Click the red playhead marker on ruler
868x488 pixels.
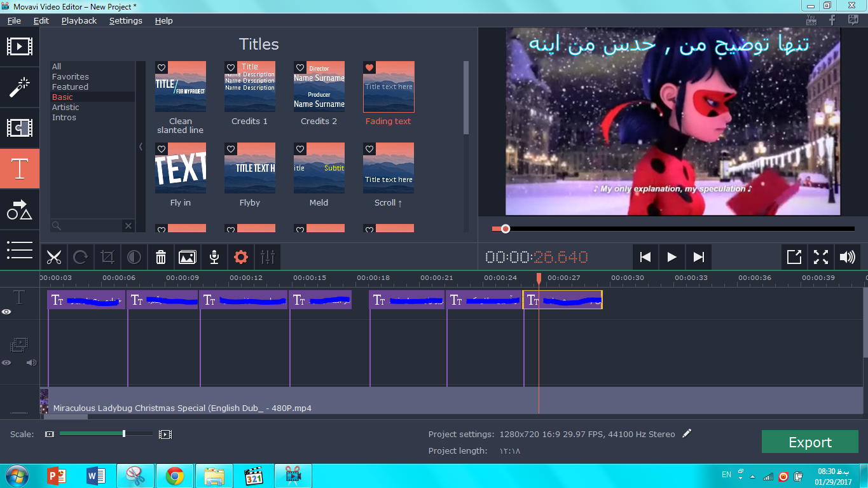click(539, 279)
